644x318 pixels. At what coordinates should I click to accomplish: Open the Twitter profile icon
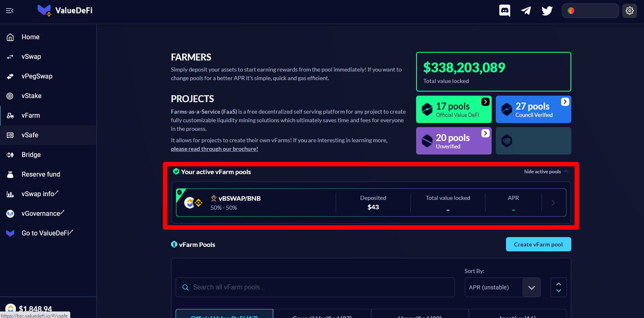tap(547, 11)
